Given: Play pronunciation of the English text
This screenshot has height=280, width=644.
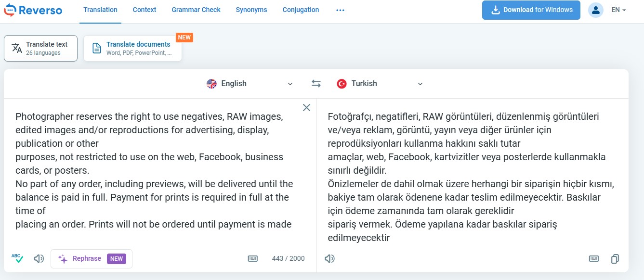Looking at the screenshot, I should (39, 258).
